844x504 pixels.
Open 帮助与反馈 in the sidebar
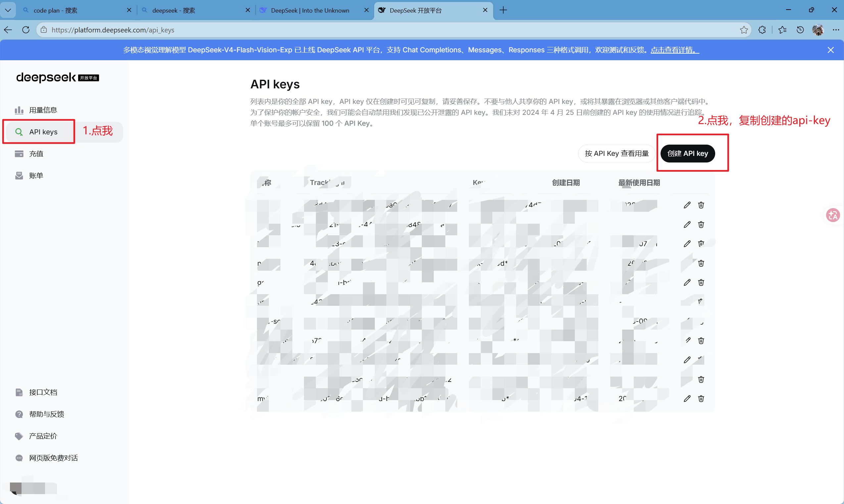65,414
